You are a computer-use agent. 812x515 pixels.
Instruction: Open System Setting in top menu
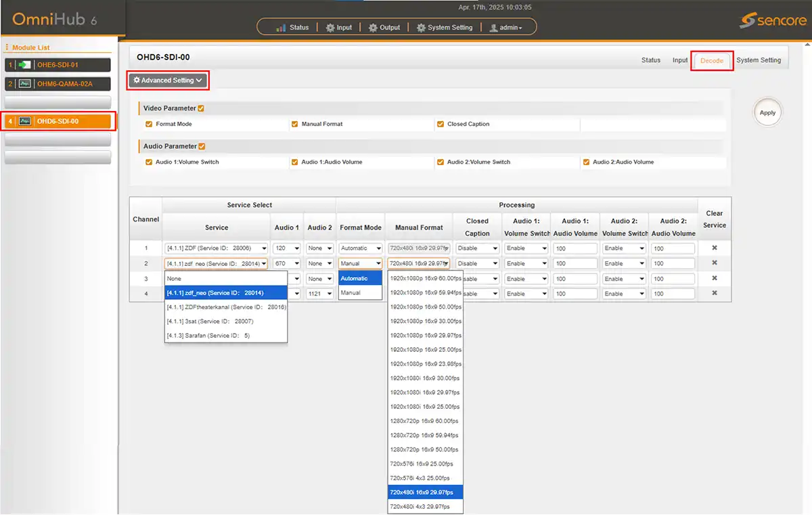[x=444, y=28]
